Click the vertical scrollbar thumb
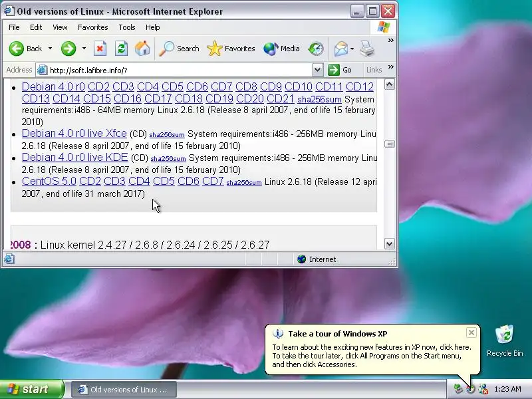Viewport: 532px width, 399px height. click(x=390, y=144)
